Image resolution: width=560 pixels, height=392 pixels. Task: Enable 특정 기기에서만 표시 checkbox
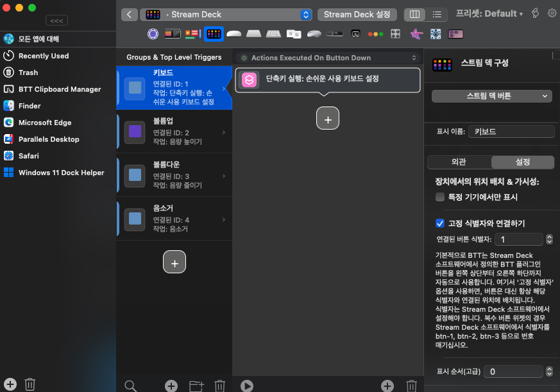(x=440, y=198)
